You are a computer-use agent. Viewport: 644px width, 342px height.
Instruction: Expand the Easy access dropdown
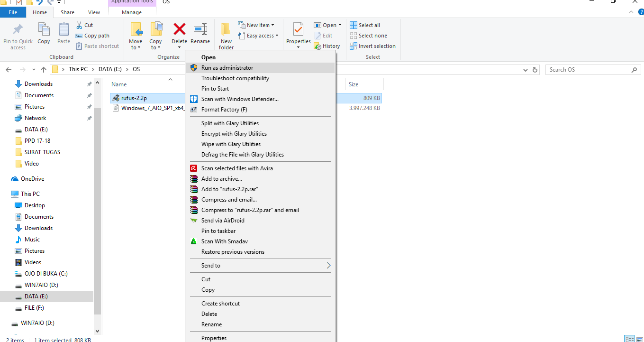coord(258,36)
